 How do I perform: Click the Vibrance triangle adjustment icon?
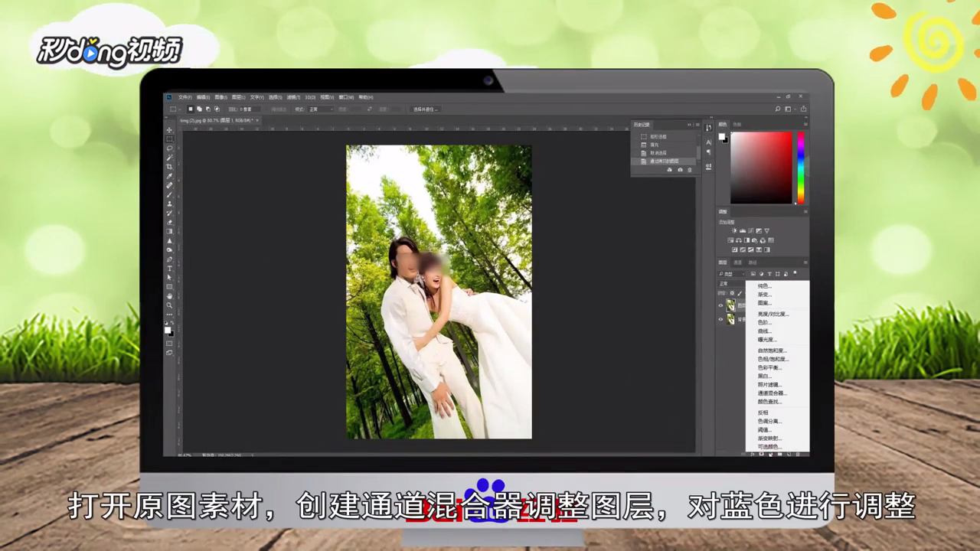767,230
